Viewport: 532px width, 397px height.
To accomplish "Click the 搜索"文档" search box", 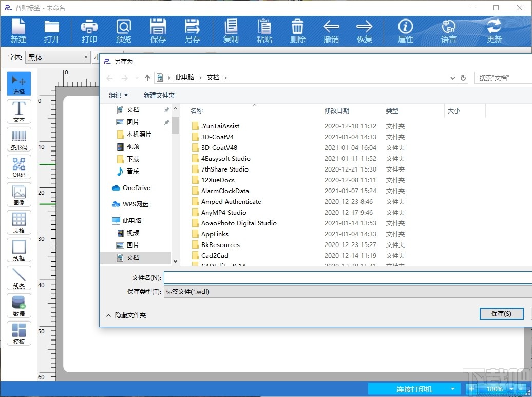I will 503,78.
